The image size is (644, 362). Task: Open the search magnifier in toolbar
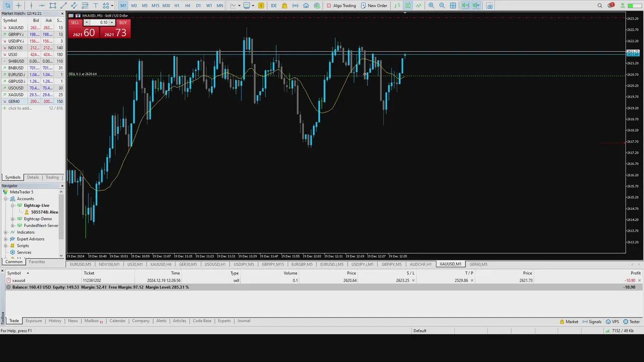click(x=600, y=6)
